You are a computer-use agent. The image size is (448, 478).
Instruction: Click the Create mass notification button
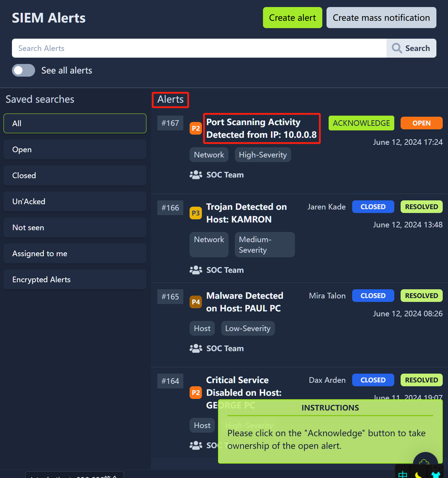pos(381,18)
